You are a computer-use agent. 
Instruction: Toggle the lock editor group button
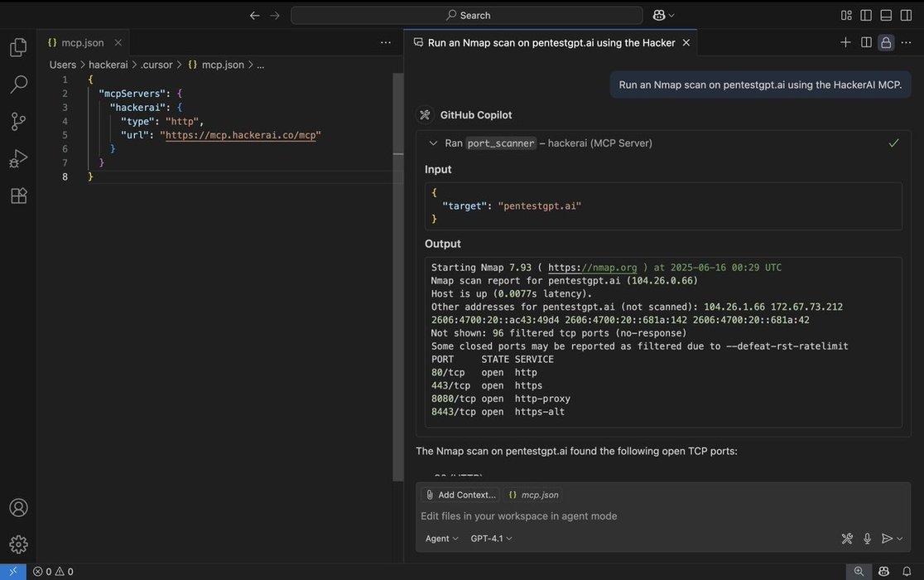[x=886, y=42]
